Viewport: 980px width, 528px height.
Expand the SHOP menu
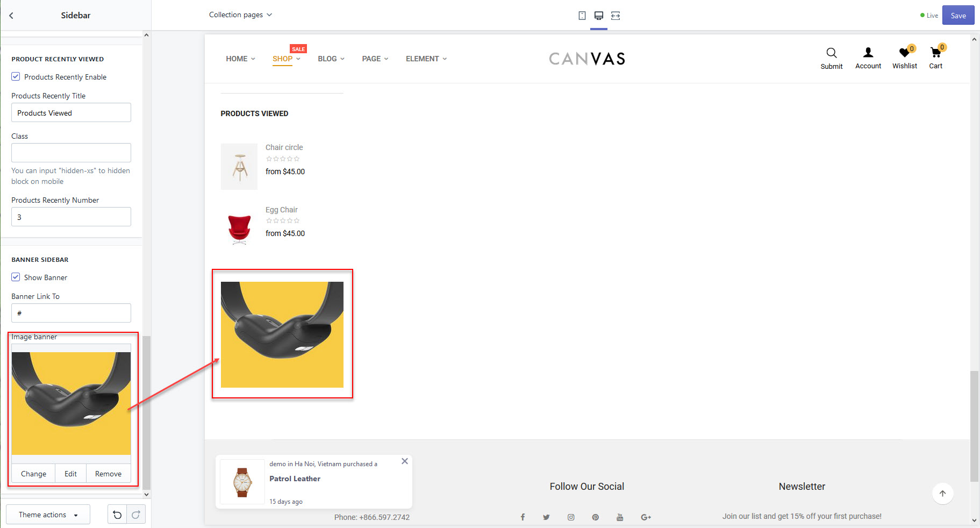pyautogui.click(x=286, y=59)
